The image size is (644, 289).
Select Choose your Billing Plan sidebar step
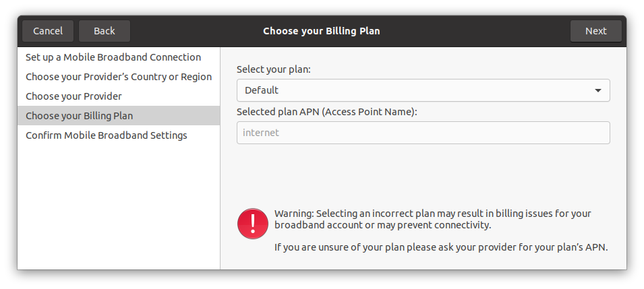tap(119, 116)
